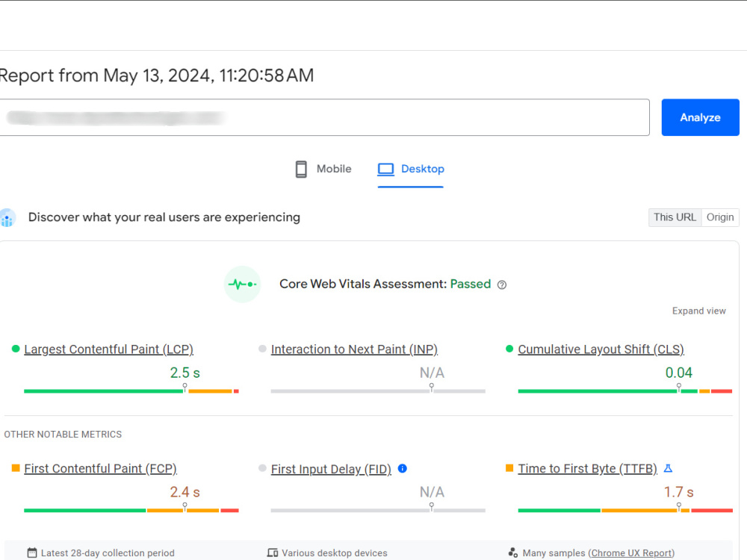Open the Chrome UX Report link
This screenshot has width=747, height=560.
[x=631, y=553]
